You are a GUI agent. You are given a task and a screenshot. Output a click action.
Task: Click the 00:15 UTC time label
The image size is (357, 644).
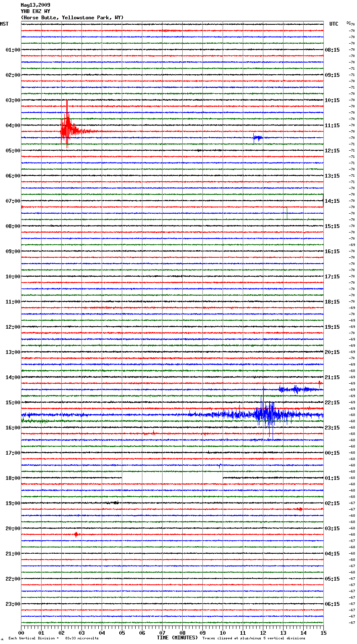[x=332, y=453]
